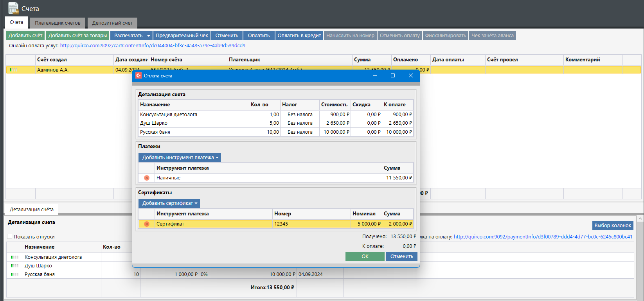Click the Счета invoice icon in header
This screenshot has height=301, width=644.
click(x=13, y=8)
